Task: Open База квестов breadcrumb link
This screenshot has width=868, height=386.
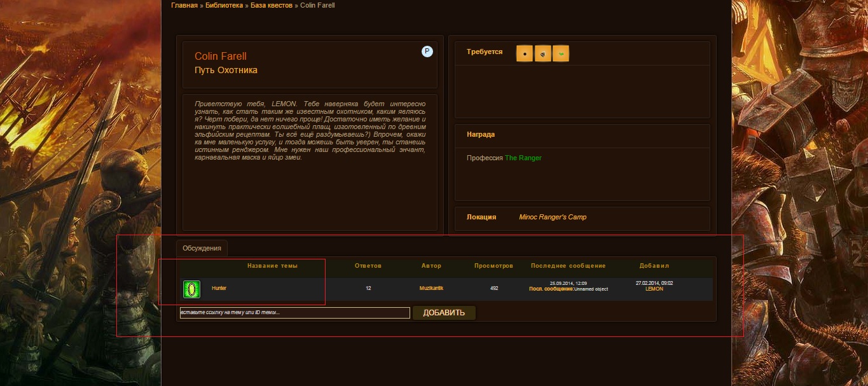Action: point(272,5)
